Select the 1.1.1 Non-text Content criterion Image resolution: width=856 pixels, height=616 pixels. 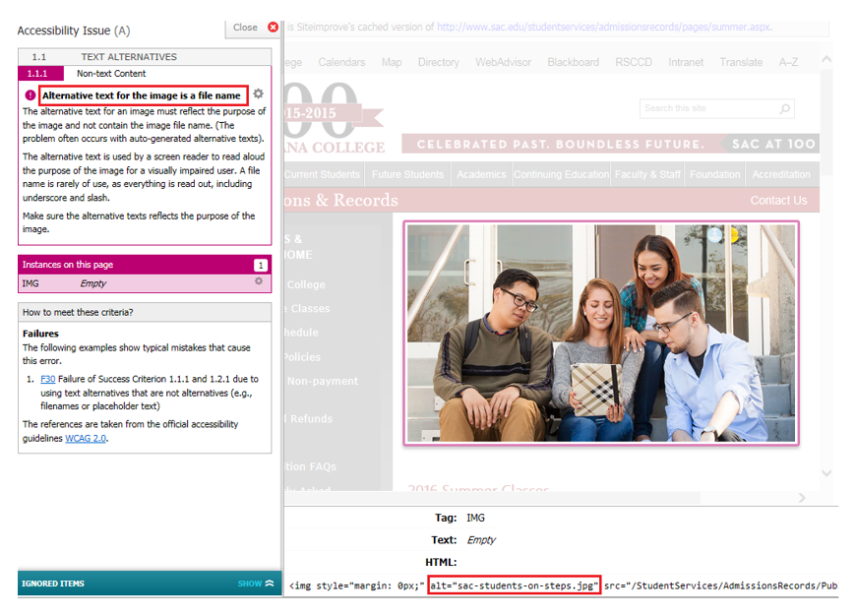[x=145, y=73]
